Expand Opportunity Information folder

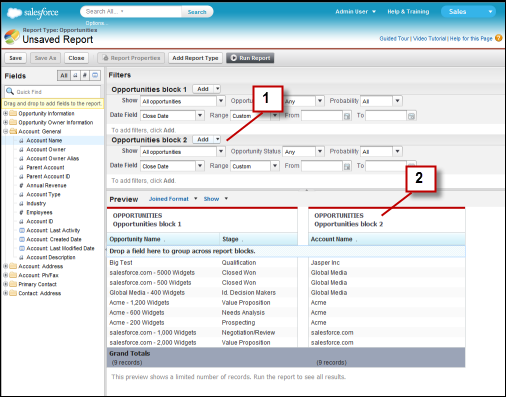coord(5,113)
